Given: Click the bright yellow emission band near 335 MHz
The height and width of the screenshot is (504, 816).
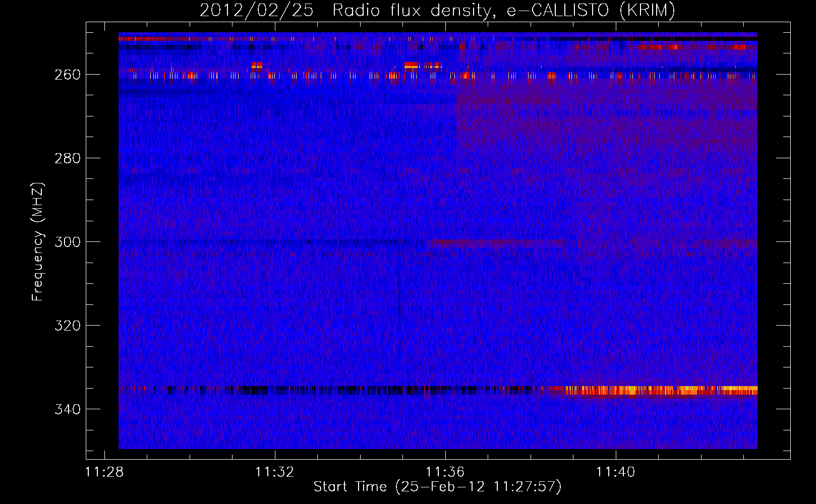Looking at the screenshot, I should coord(661,391).
